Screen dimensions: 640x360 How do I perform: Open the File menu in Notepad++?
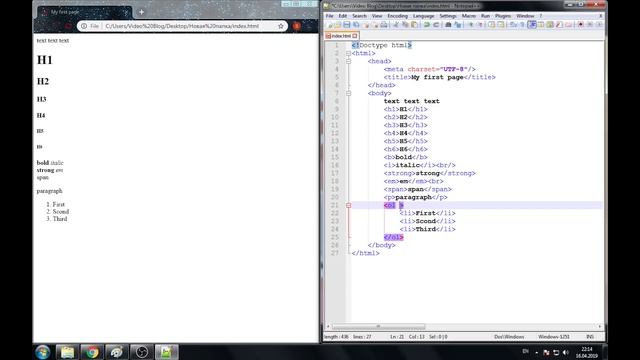click(x=329, y=16)
